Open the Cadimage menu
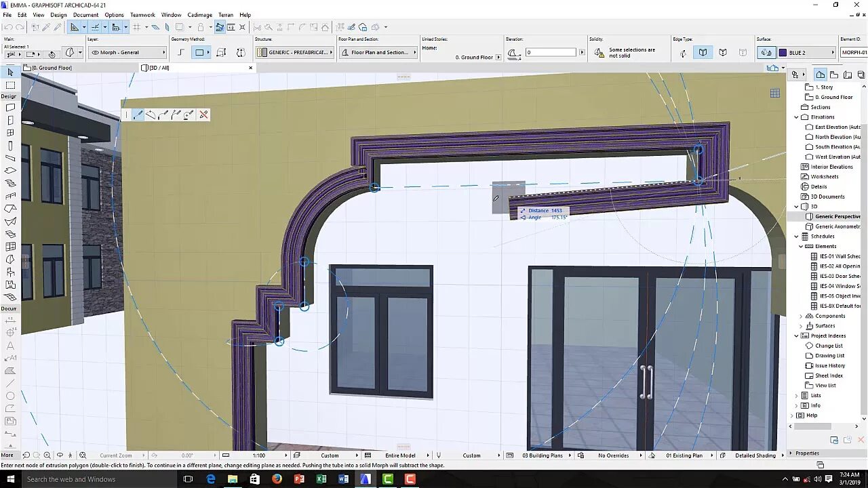The height and width of the screenshot is (488, 868). (x=199, y=15)
